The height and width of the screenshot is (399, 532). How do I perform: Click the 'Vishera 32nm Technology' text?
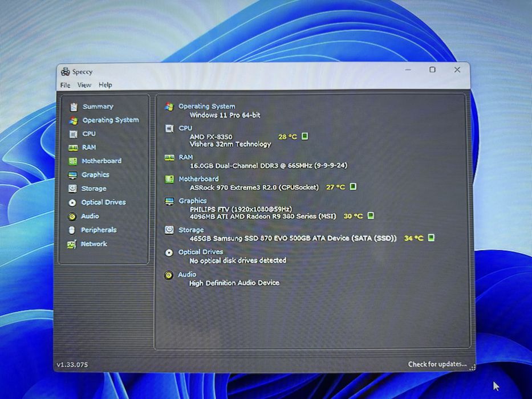[x=230, y=144]
